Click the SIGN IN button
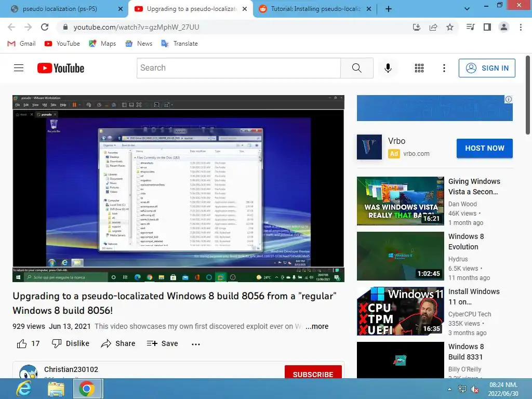The width and height of the screenshot is (532, 399). (x=487, y=68)
